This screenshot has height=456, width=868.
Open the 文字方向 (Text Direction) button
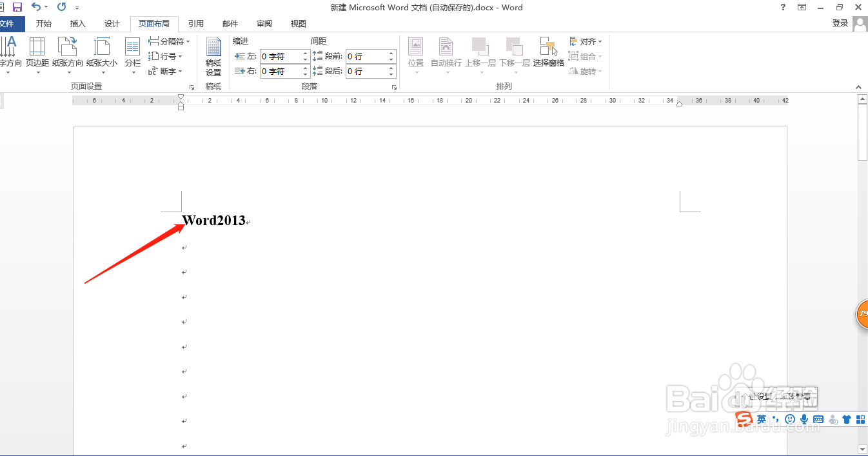click(x=9, y=55)
